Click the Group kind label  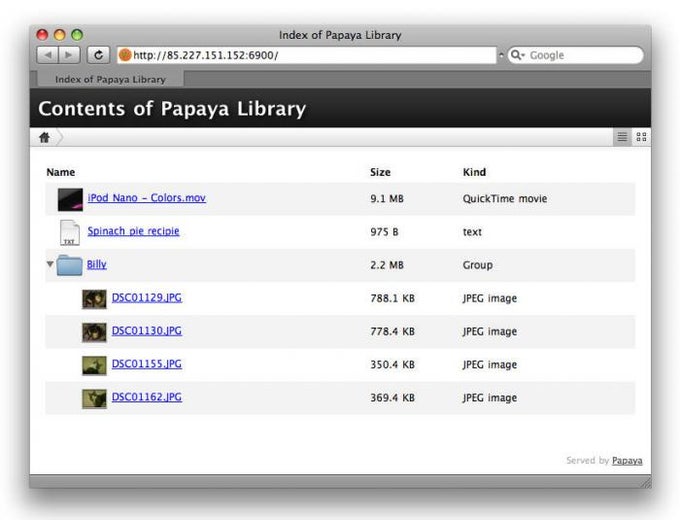pos(477,265)
